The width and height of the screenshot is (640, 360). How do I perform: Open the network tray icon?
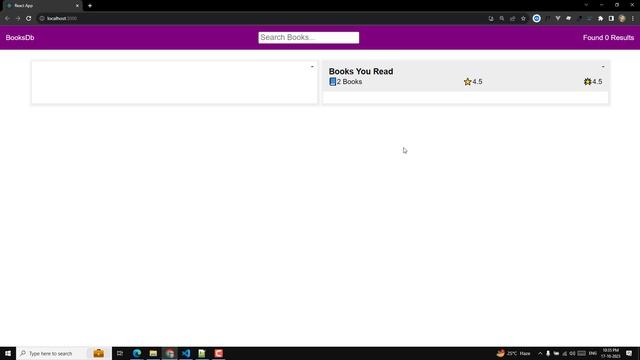(x=564, y=353)
